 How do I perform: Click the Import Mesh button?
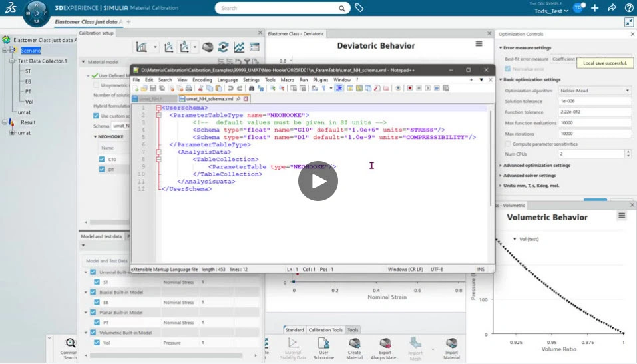pyautogui.click(x=415, y=348)
